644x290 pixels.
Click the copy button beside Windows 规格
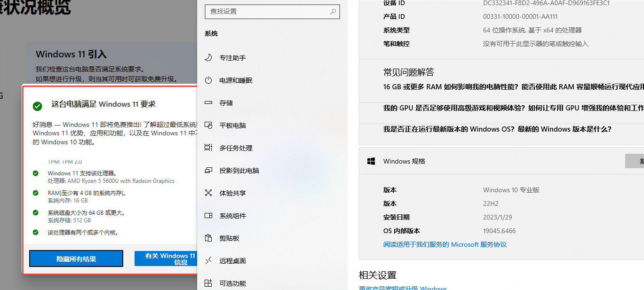pos(635,161)
